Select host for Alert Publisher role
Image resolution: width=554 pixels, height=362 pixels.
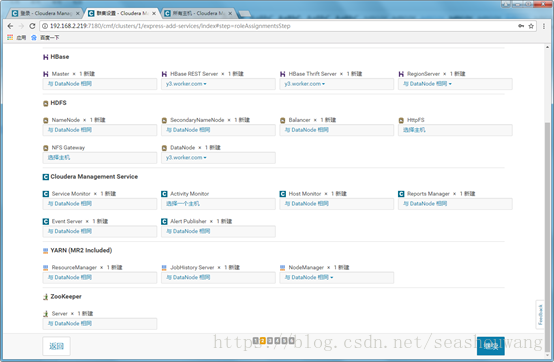point(218,231)
